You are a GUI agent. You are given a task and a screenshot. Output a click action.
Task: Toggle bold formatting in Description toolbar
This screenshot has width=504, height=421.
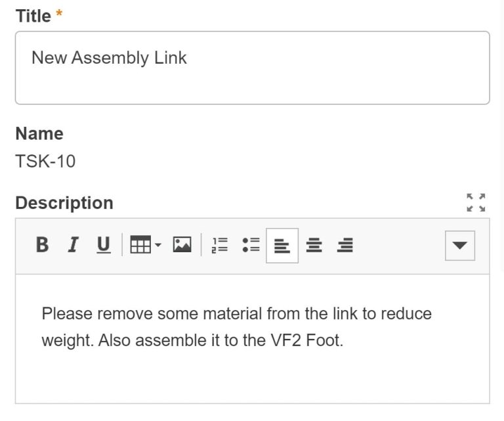42,245
